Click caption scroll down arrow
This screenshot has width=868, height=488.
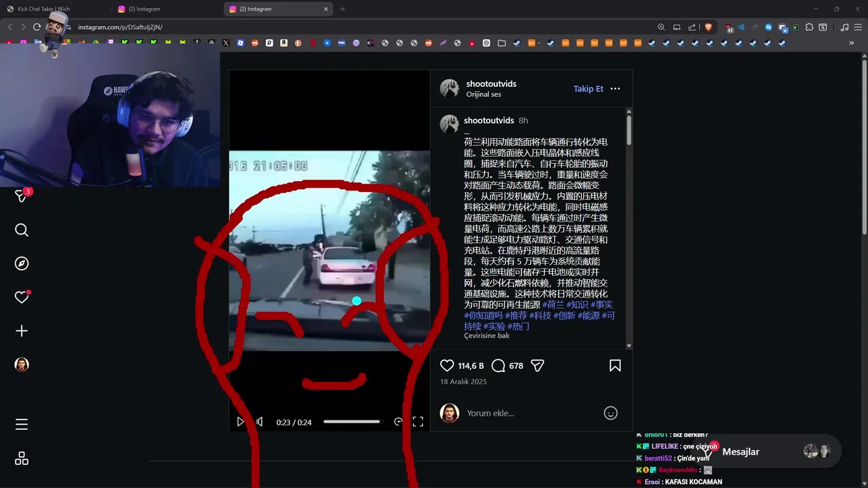click(629, 346)
